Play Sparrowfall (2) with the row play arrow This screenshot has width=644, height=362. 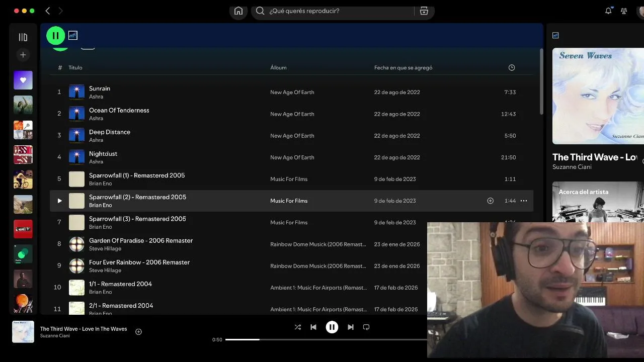point(59,201)
